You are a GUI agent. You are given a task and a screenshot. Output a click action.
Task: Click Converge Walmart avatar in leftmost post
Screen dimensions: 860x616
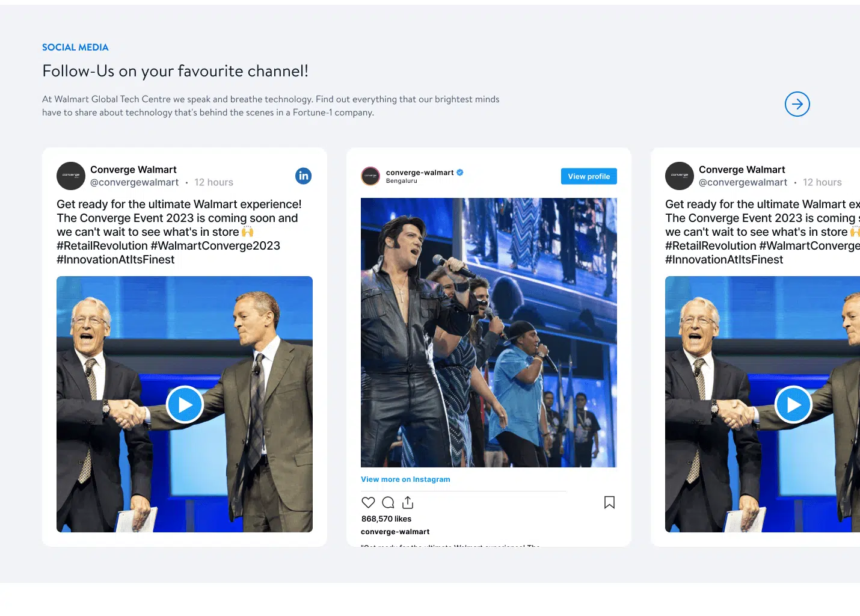point(71,176)
